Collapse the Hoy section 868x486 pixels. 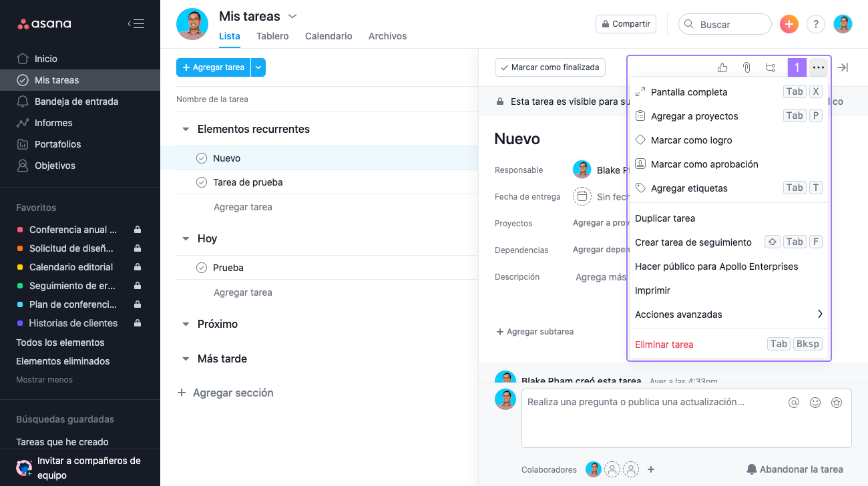pyautogui.click(x=186, y=239)
